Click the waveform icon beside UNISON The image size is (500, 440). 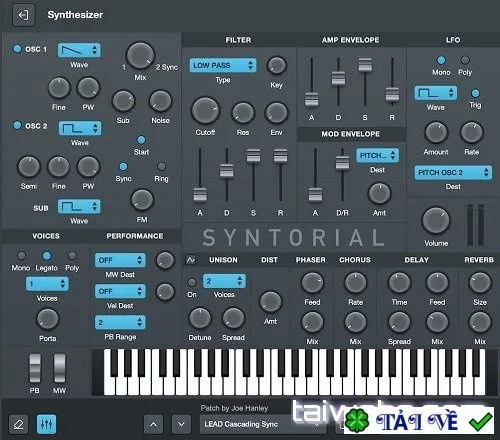(x=191, y=260)
